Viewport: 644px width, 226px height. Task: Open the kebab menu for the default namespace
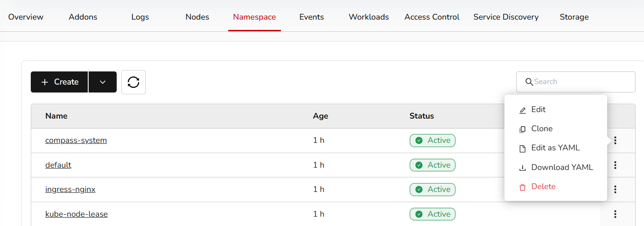click(x=615, y=165)
